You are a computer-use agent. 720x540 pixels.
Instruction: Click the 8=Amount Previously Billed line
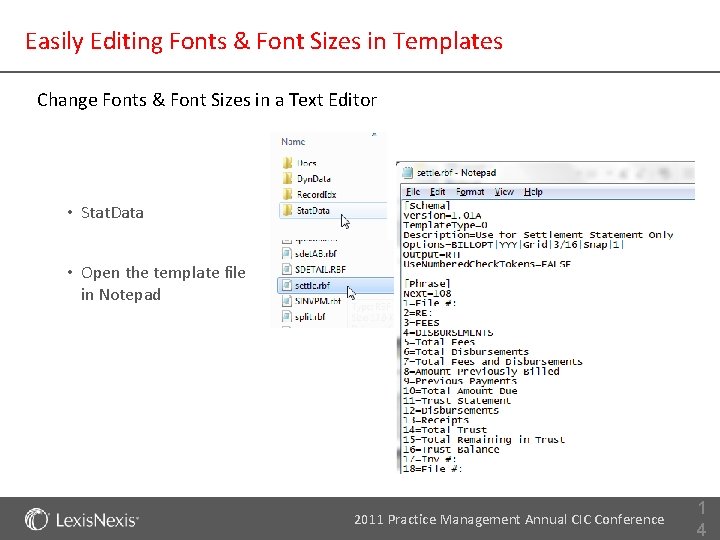pyautogui.click(x=481, y=371)
